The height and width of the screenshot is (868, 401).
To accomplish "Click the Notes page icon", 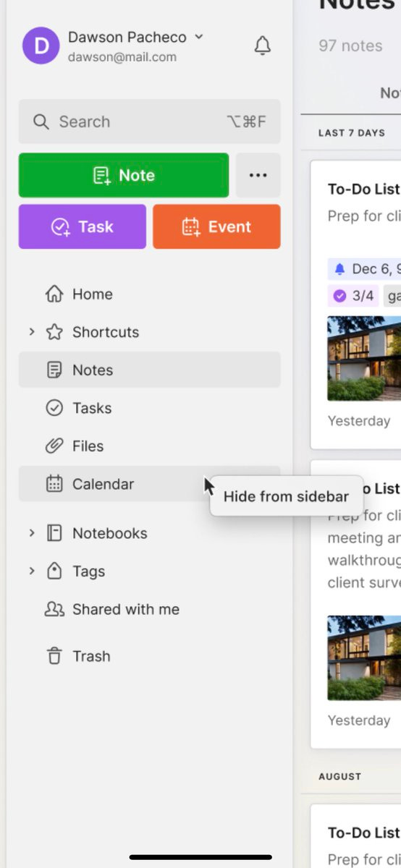I will (x=54, y=370).
